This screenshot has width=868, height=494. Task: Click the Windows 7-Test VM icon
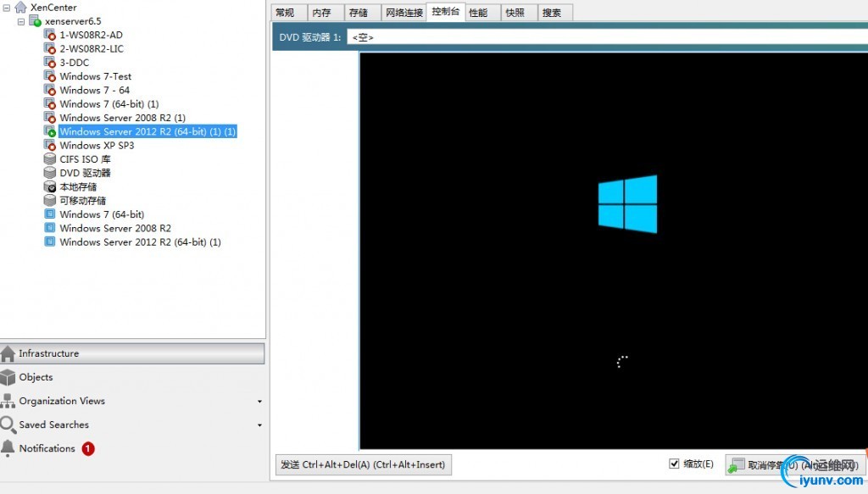point(50,76)
